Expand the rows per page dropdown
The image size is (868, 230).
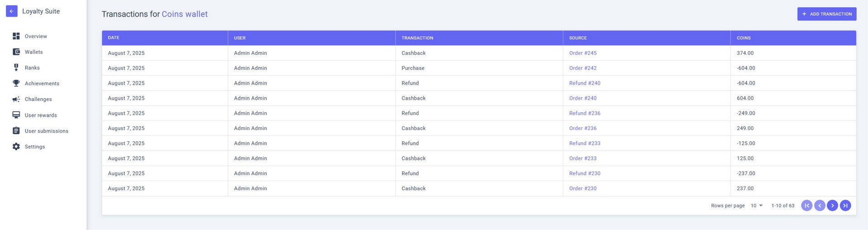pos(757,206)
